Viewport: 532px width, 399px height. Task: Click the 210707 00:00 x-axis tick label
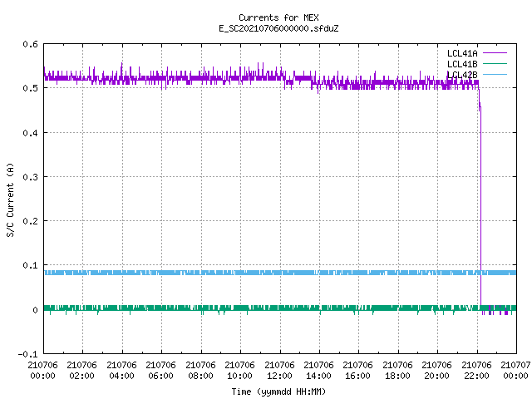pyautogui.click(x=515, y=370)
